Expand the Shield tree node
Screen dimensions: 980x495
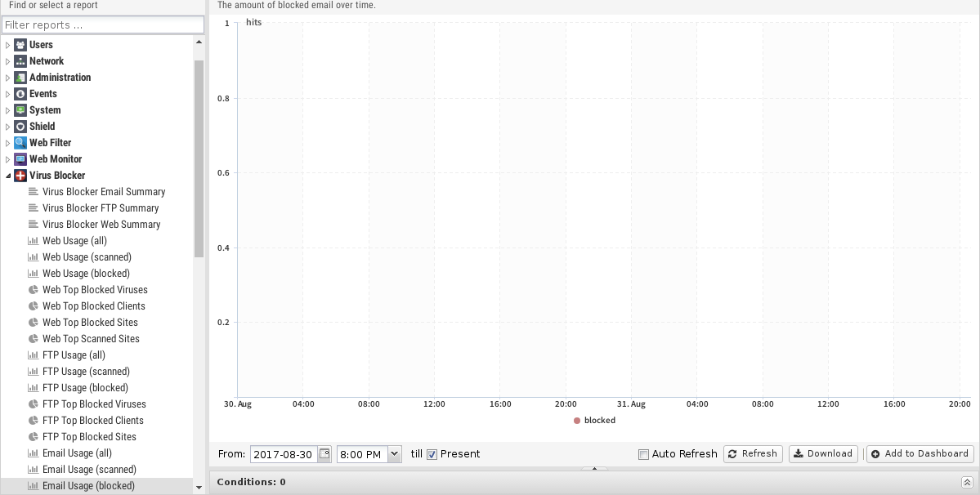(7, 126)
